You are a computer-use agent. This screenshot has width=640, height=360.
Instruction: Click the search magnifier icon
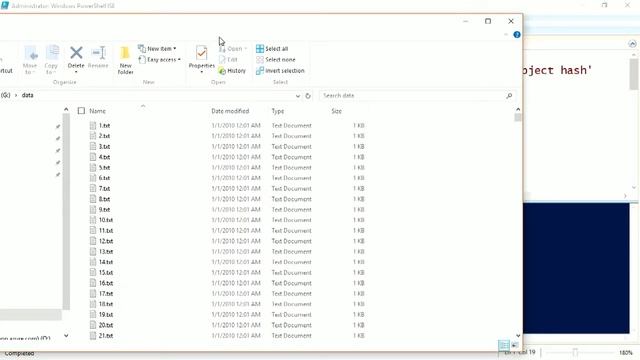509,96
